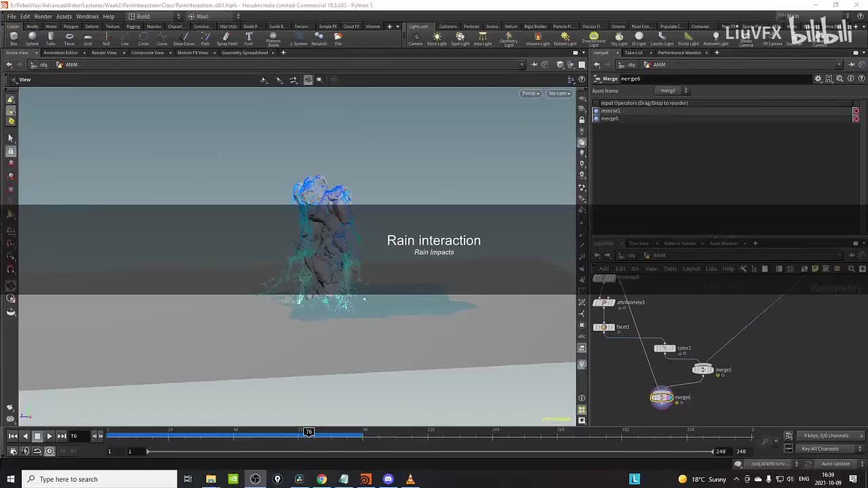The width and height of the screenshot is (868, 488).
Task: Select the Sphere shelf tool
Action: point(32,39)
